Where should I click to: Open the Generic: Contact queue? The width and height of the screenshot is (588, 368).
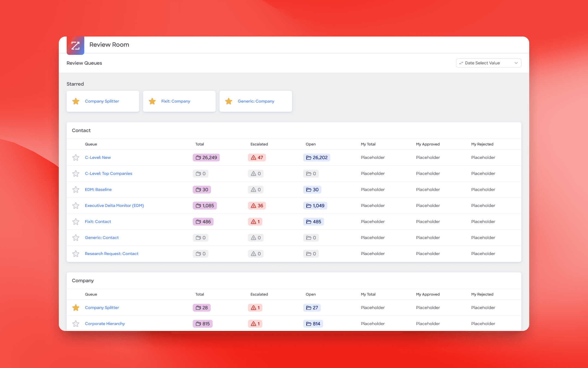click(102, 238)
